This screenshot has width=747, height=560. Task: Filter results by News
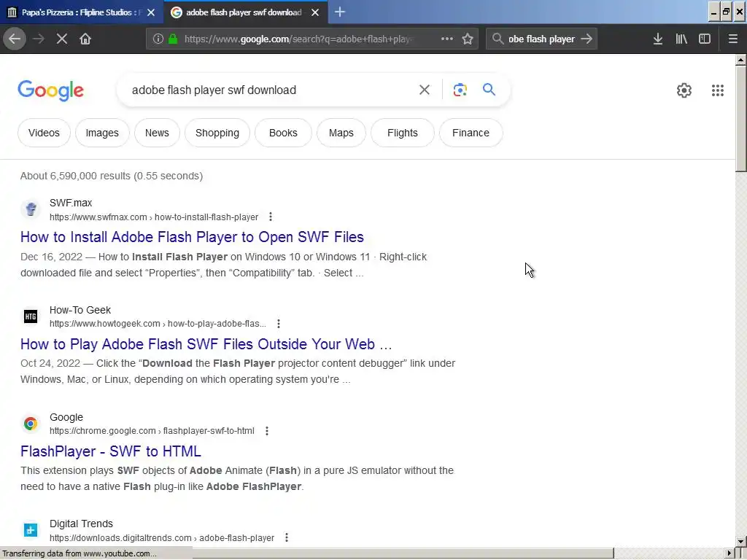tap(157, 133)
